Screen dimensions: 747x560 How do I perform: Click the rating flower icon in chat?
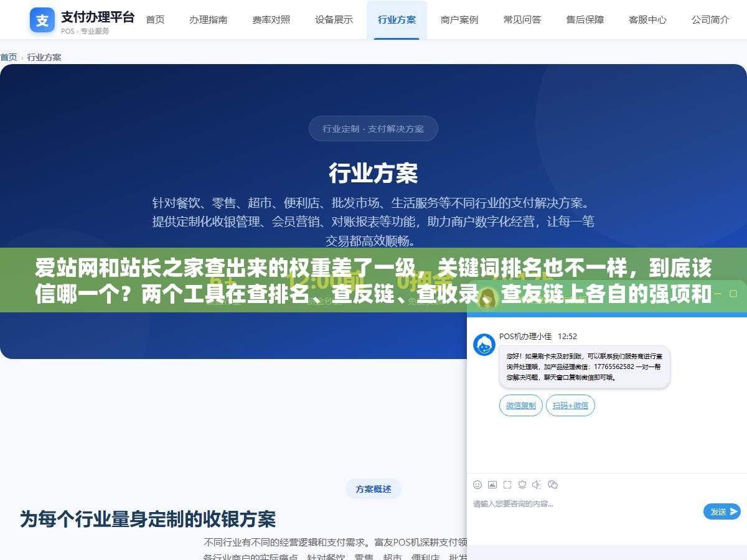point(522,485)
